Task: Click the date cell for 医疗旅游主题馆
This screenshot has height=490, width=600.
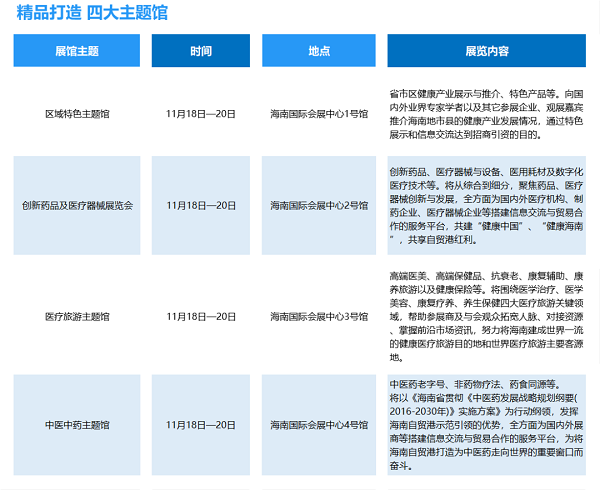Action: pyautogui.click(x=201, y=317)
